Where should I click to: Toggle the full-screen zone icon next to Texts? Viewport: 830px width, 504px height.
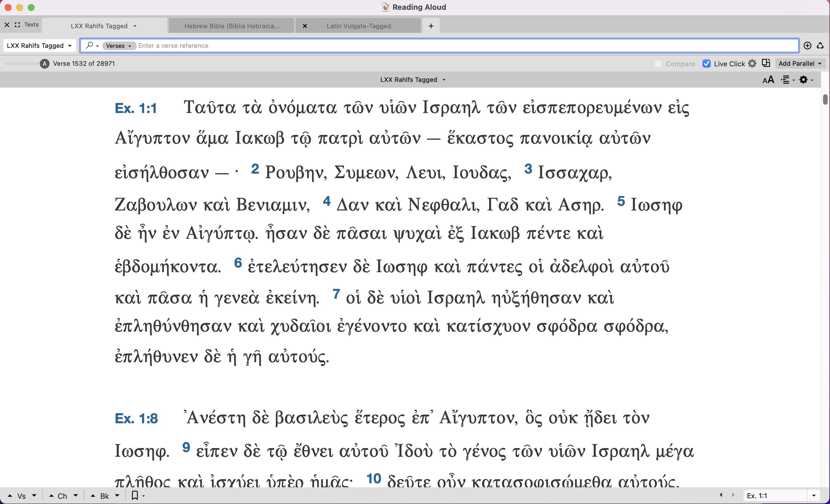coord(18,25)
